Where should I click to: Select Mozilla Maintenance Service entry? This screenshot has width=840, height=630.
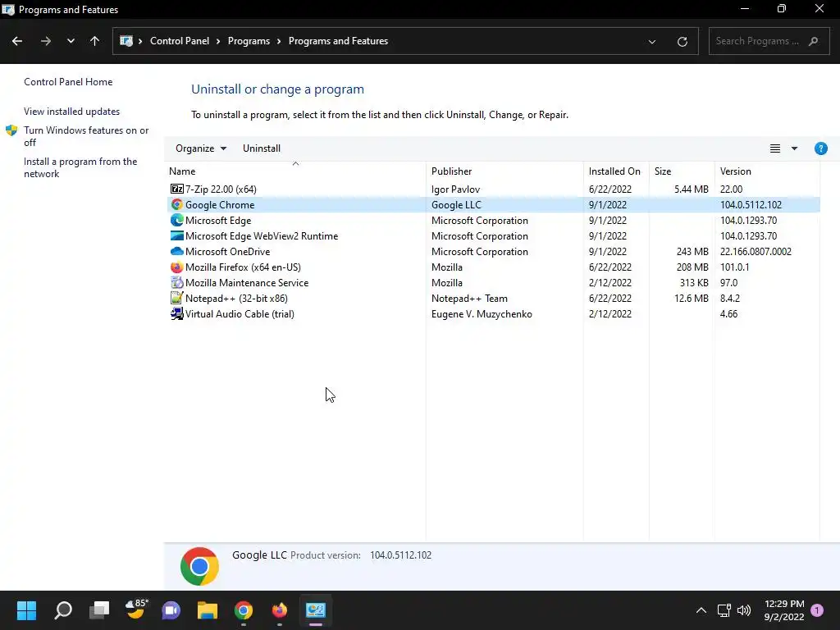click(x=493, y=282)
